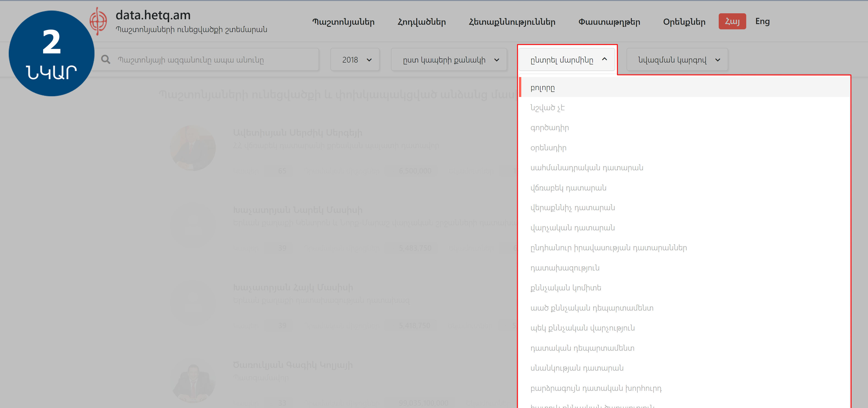Select նշված չէ option
Screen dimensions: 868x408
684,108
